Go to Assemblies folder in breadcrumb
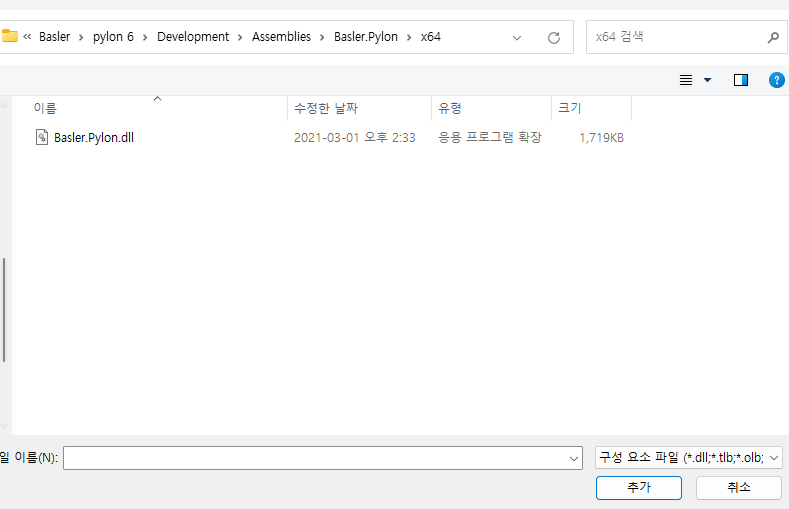Viewport: 789px width, 509px height. pyautogui.click(x=281, y=37)
